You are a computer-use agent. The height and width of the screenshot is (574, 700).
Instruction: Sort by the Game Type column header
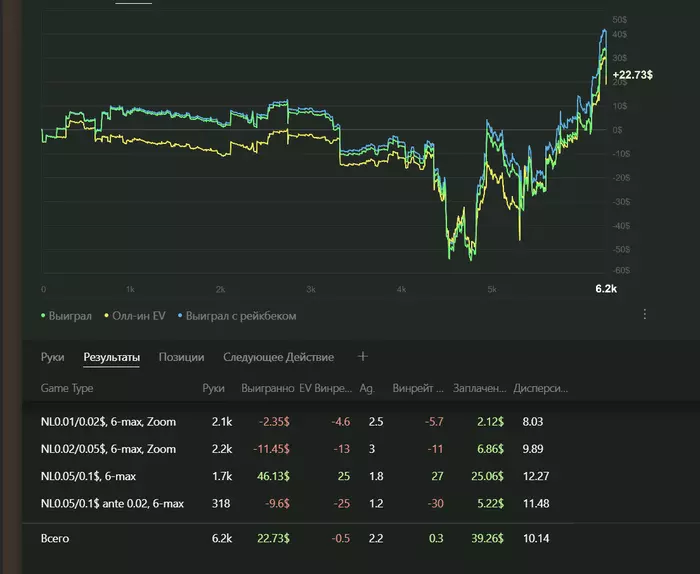(x=67, y=387)
